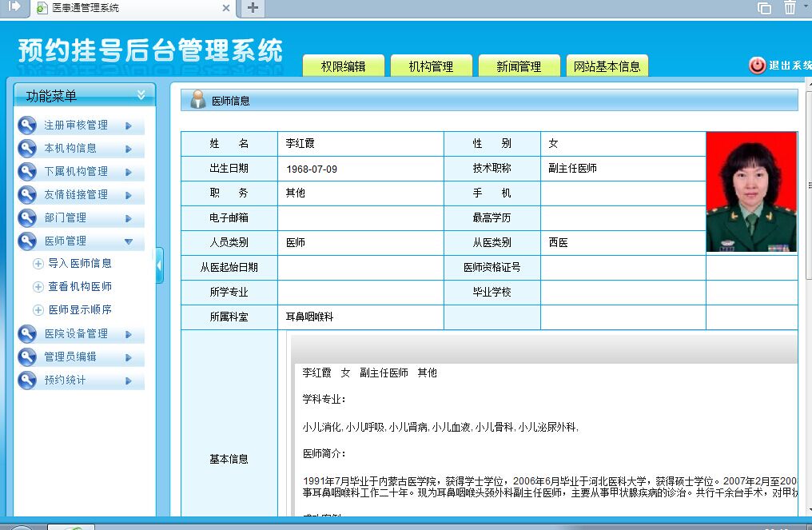Expand 医院设备管理 arrow
The image size is (812, 530).
tap(129, 335)
